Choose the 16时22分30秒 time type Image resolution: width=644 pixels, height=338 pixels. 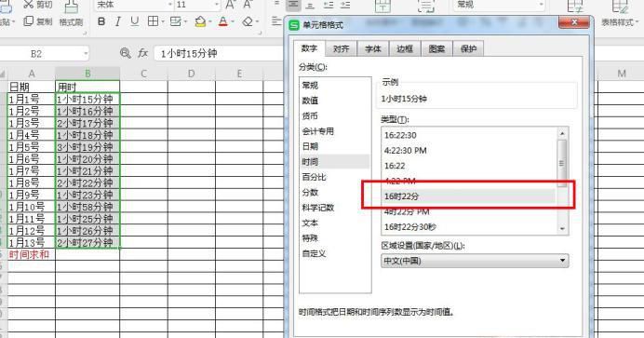pyautogui.click(x=469, y=226)
